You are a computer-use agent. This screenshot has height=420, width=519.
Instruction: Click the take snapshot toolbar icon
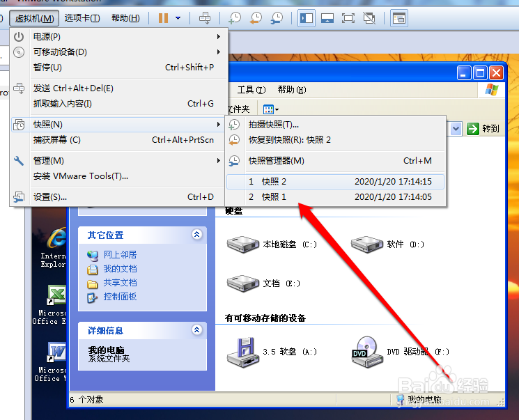[235, 18]
